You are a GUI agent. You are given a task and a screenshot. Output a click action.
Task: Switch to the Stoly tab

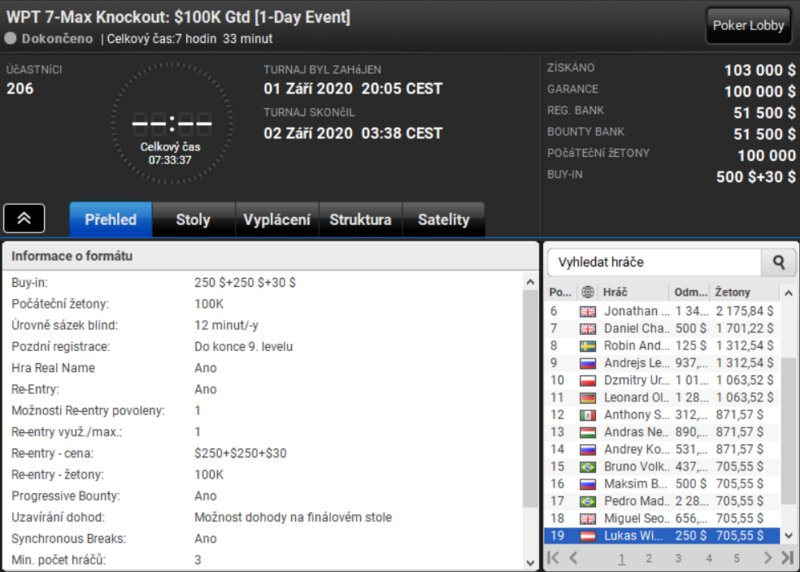tap(193, 219)
